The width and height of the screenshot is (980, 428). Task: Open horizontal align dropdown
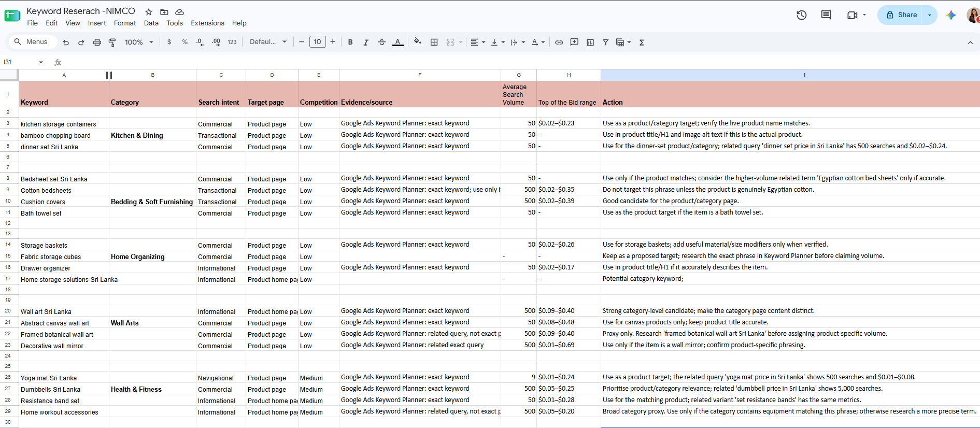[x=478, y=42]
